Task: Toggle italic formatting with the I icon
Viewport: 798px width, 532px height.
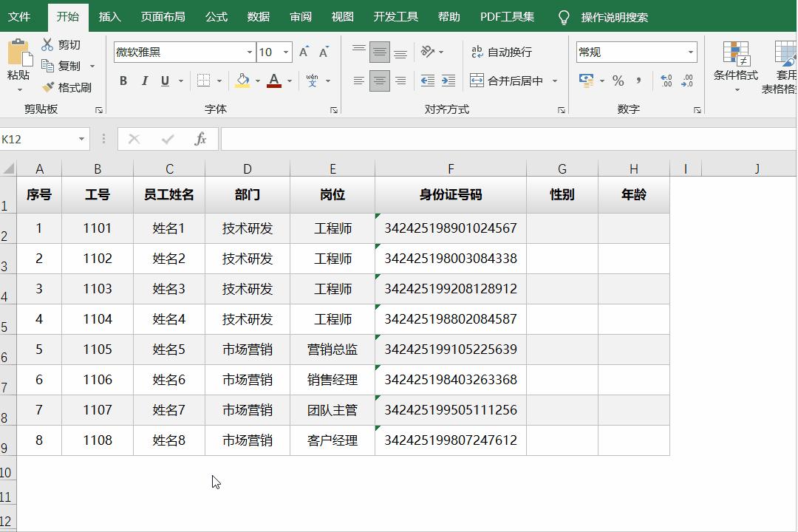Action: (x=144, y=81)
